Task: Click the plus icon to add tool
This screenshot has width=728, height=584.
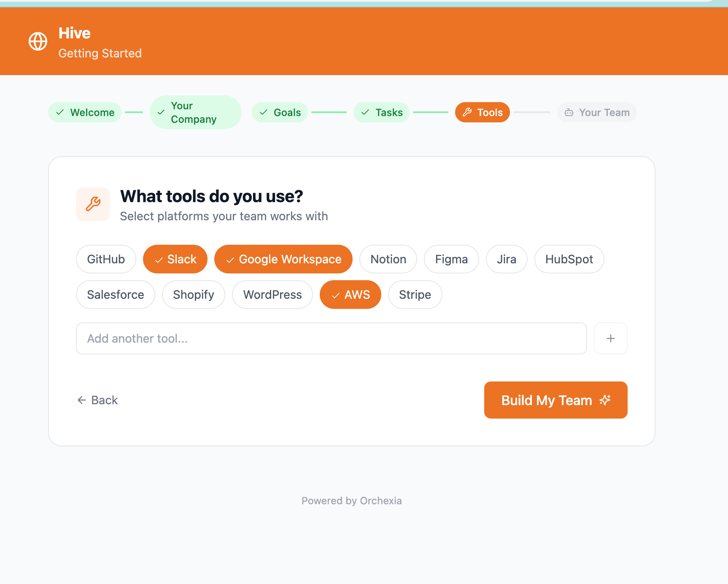Action: click(610, 338)
